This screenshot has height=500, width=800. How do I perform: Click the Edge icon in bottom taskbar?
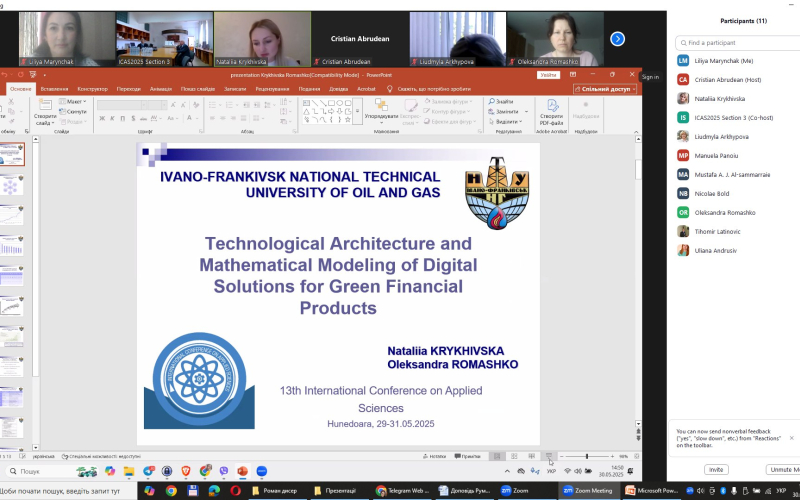click(x=214, y=491)
